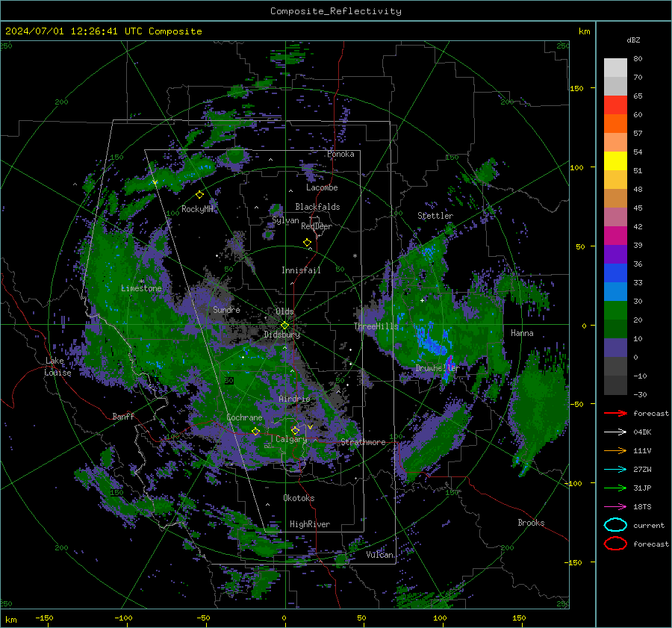Viewport: 672px width, 628px height.
Task: Click the ThreeHills city label
Action: coord(376,326)
